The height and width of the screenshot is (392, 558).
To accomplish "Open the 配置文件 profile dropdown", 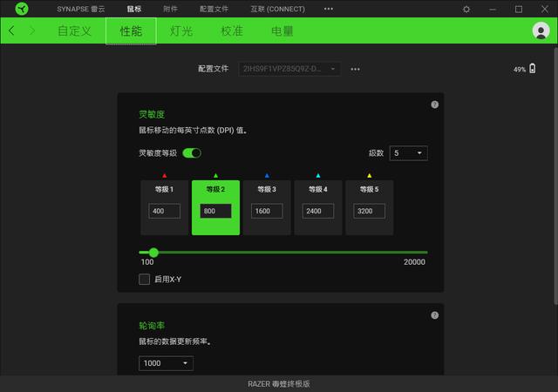I will coord(289,69).
